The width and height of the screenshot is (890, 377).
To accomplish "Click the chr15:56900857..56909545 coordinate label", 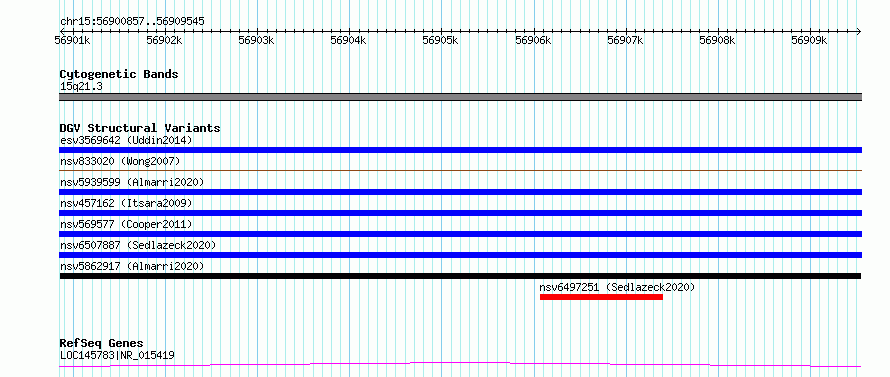I will 132,22.
